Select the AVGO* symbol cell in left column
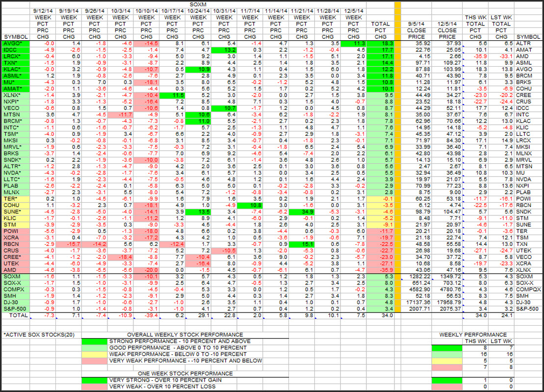 click(15, 43)
